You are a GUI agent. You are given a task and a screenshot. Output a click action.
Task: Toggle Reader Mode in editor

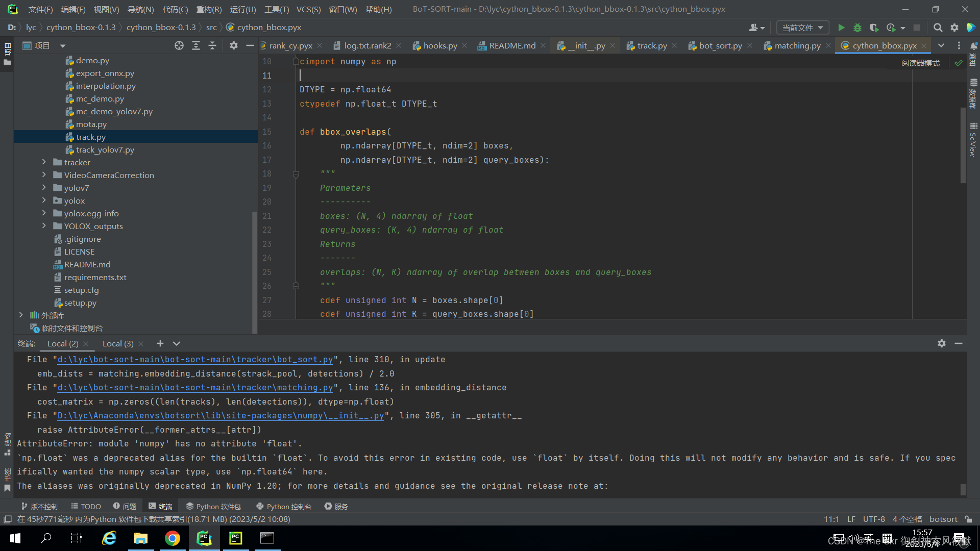tap(920, 63)
